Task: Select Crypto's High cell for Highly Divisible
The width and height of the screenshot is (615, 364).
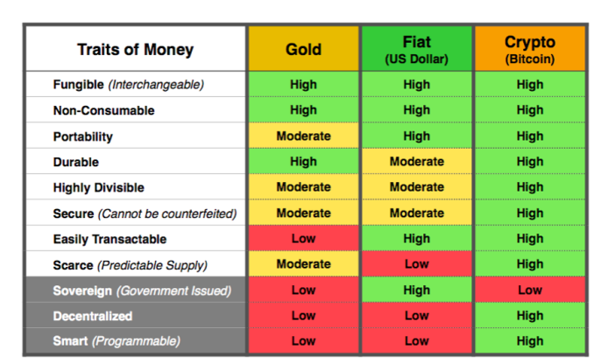Action: coord(530,187)
